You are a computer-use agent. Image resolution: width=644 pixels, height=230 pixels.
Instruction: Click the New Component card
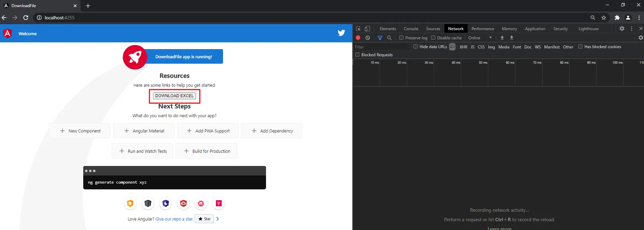click(x=79, y=131)
